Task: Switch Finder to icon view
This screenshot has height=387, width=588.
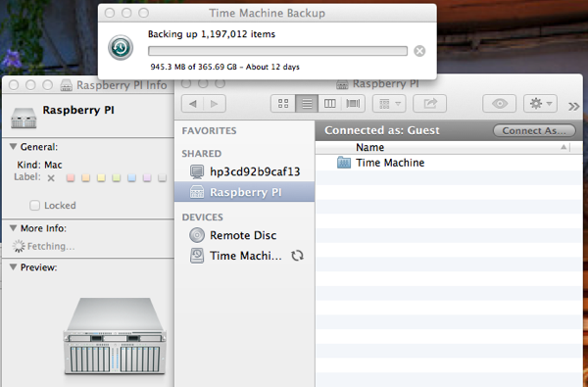Action: coord(283,104)
